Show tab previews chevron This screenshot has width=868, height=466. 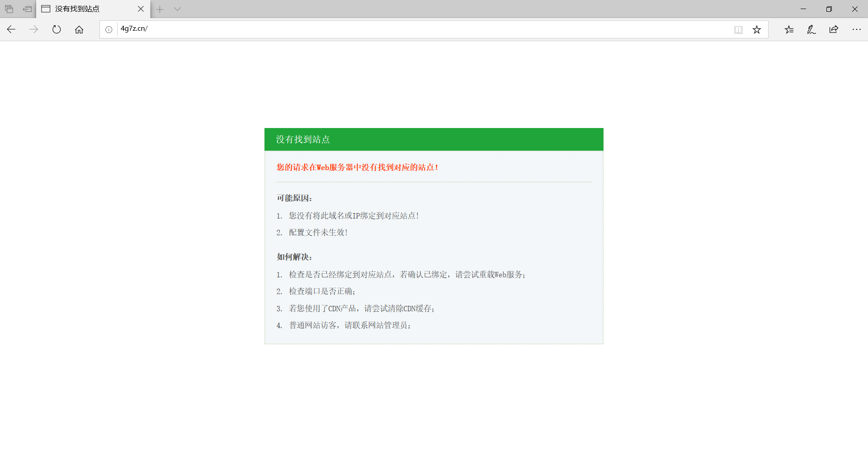coord(177,9)
